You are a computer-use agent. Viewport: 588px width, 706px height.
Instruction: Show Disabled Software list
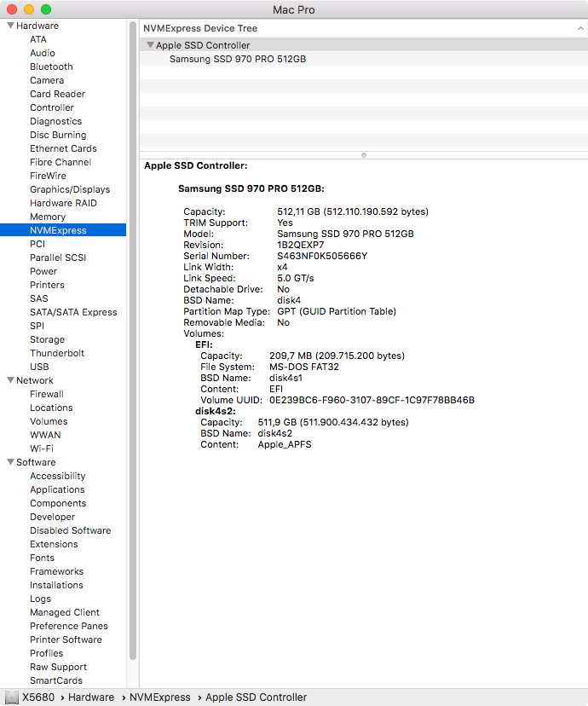(x=70, y=530)
